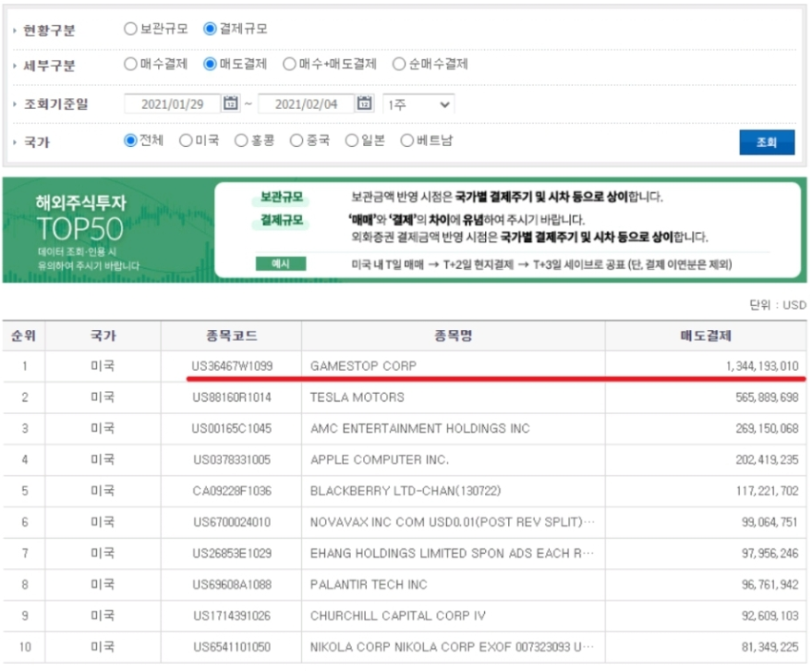Pick the 전체 country radio button
The image size is (812, 671).
click(x=130, y=140)
